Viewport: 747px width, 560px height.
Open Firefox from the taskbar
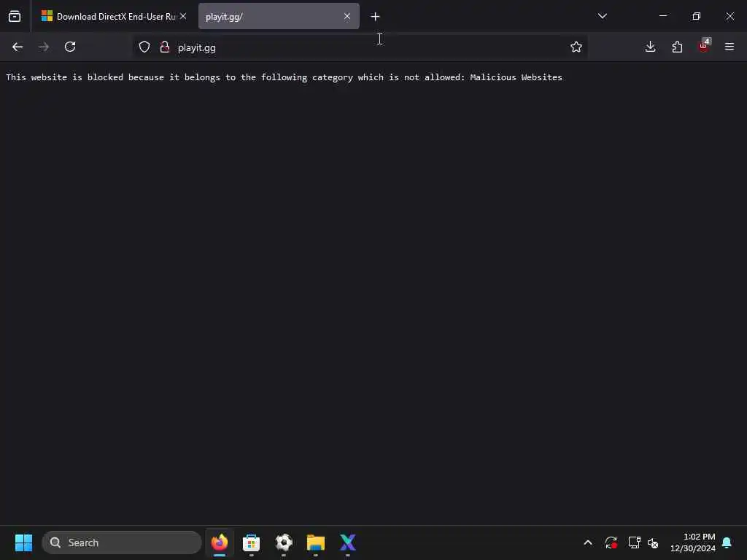point(220,542)
